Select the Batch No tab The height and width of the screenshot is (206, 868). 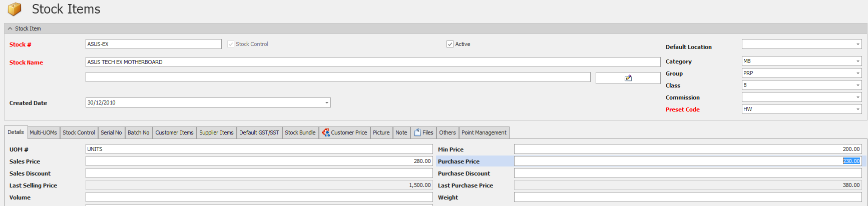click(139, 132)
